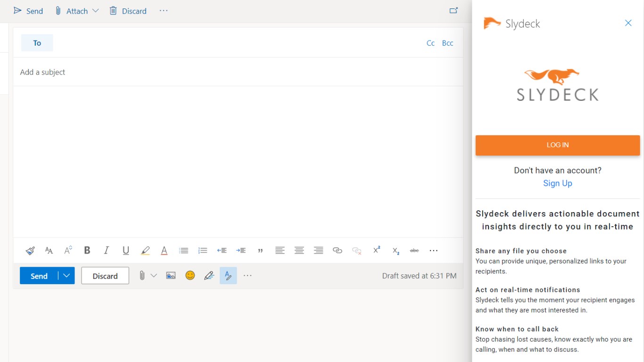Viewport: 644px width, 362px height.
Task: Open the font color picker
Action: tap(164, 251)
